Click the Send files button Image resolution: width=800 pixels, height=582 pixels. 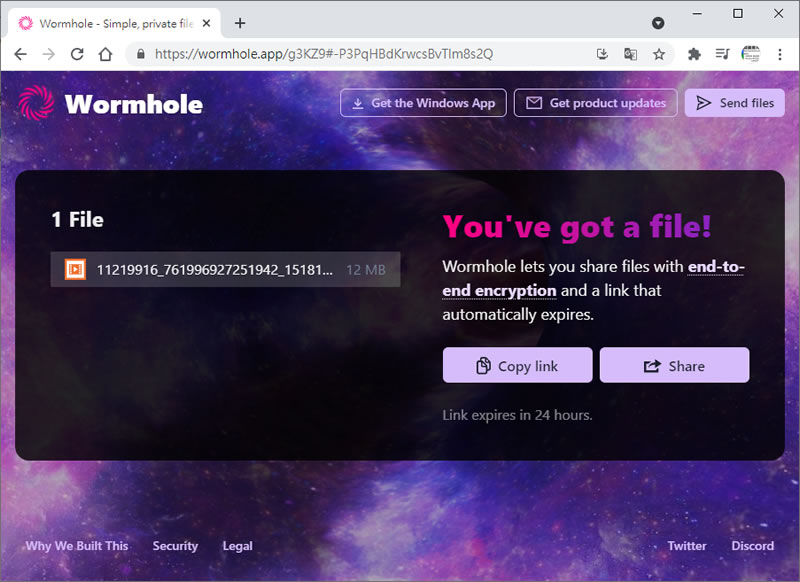tap(735, 103)
